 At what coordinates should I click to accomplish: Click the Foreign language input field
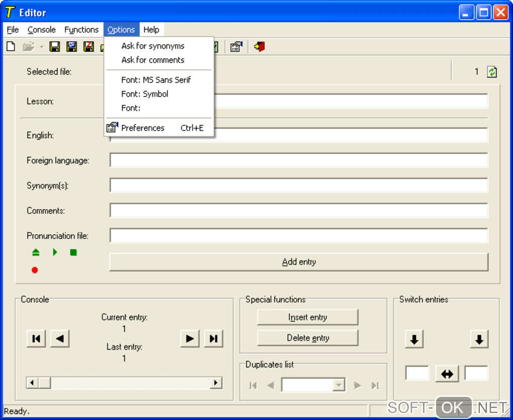299,160
